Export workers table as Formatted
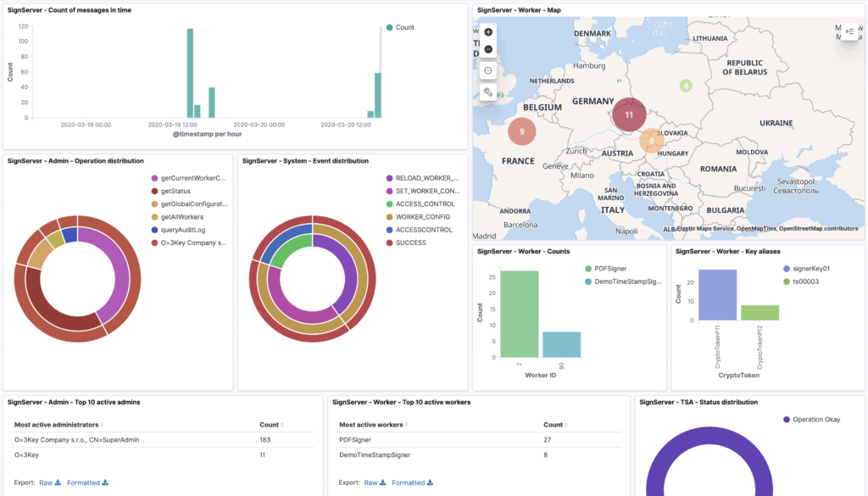The image size is (868, 496). pyautogui.click(x=413, y=482)
